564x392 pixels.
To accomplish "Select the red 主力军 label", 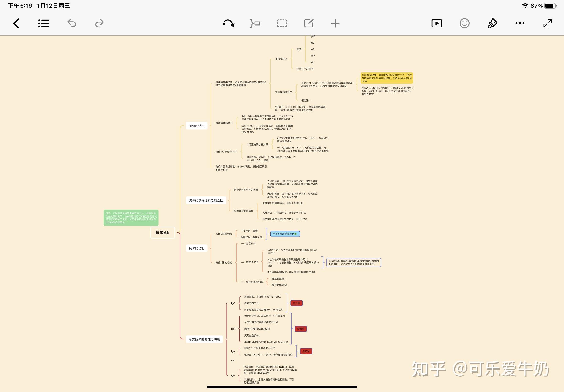I will 296,303.
